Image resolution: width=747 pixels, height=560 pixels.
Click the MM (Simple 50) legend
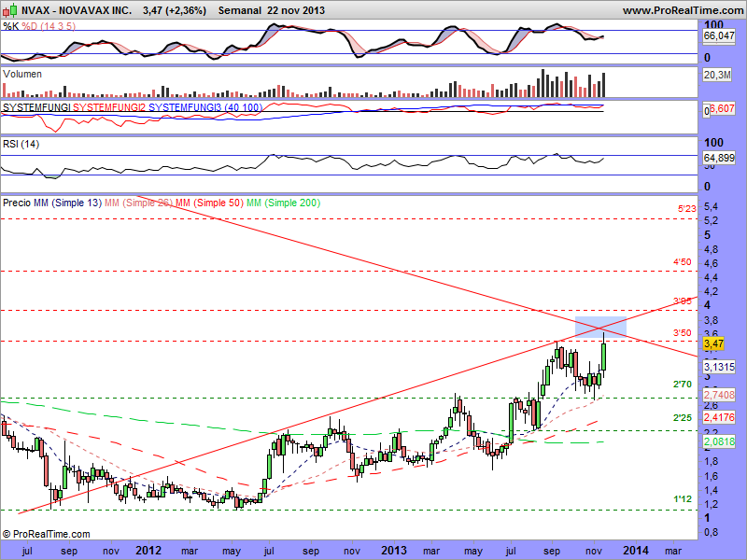click(209, 203)
